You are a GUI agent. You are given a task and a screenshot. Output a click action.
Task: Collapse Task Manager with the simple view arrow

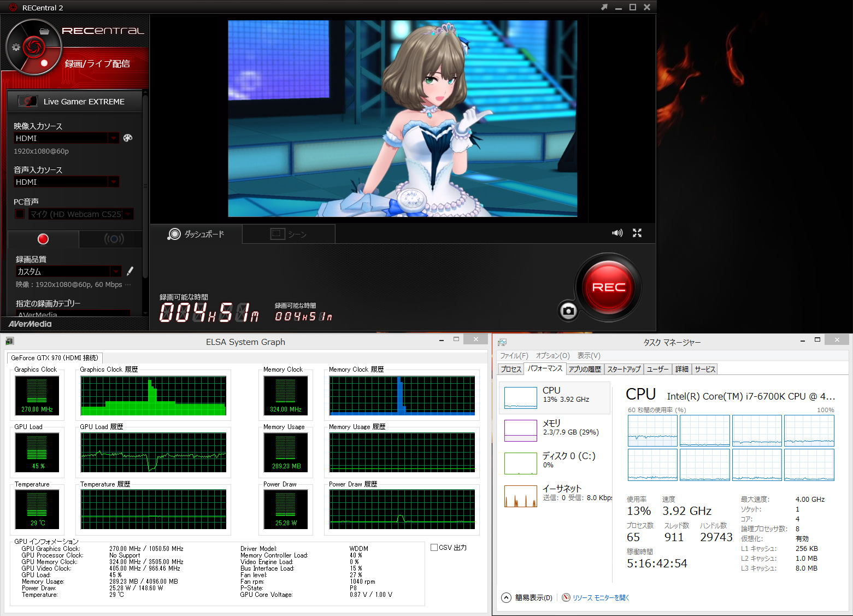click(506, 597)
